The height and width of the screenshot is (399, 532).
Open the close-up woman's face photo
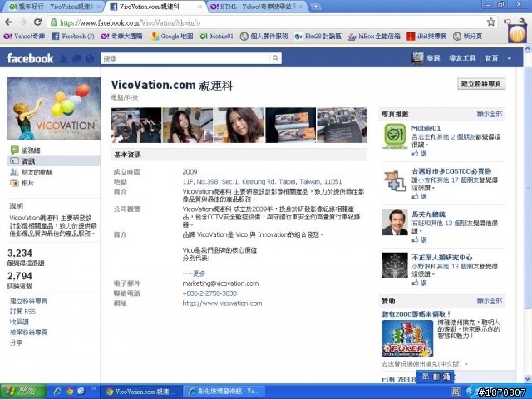(x=239, y=126)
